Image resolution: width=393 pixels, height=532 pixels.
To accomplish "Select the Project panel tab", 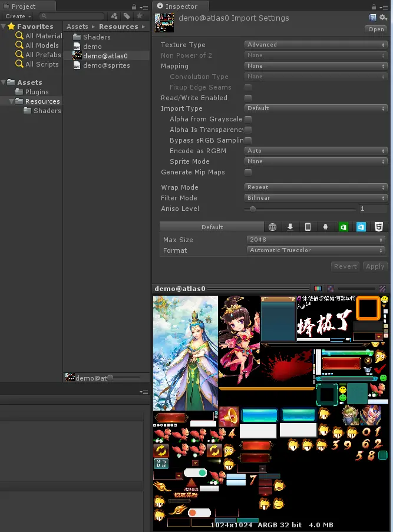I will click(x=24, y=6).
